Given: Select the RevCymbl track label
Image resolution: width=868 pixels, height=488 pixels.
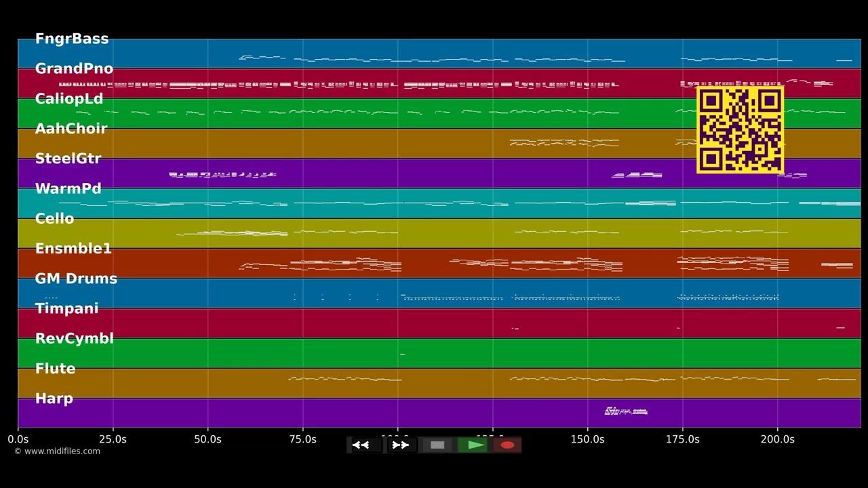Looking at the screenshot, I should (74, 338).
